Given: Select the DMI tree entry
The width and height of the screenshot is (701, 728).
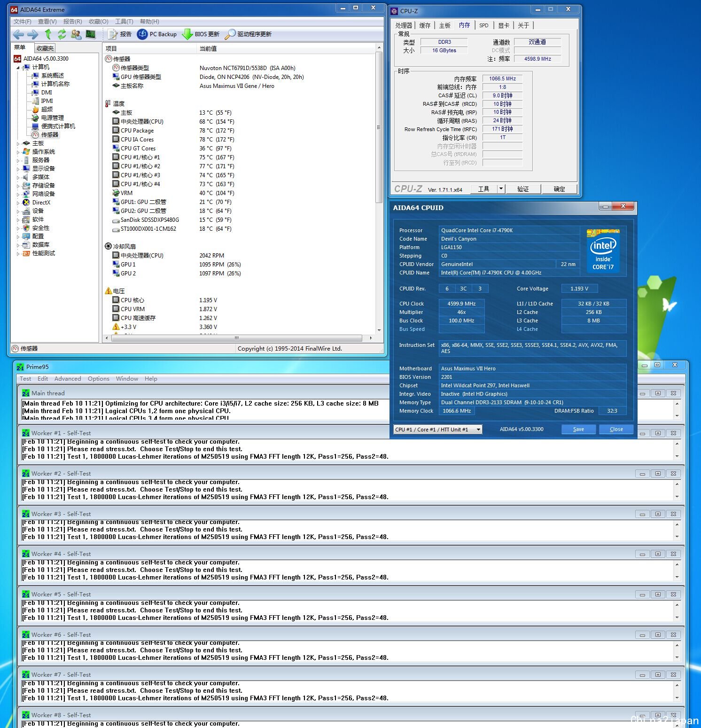Looking at the screenshot, I should tap(42, 93).
